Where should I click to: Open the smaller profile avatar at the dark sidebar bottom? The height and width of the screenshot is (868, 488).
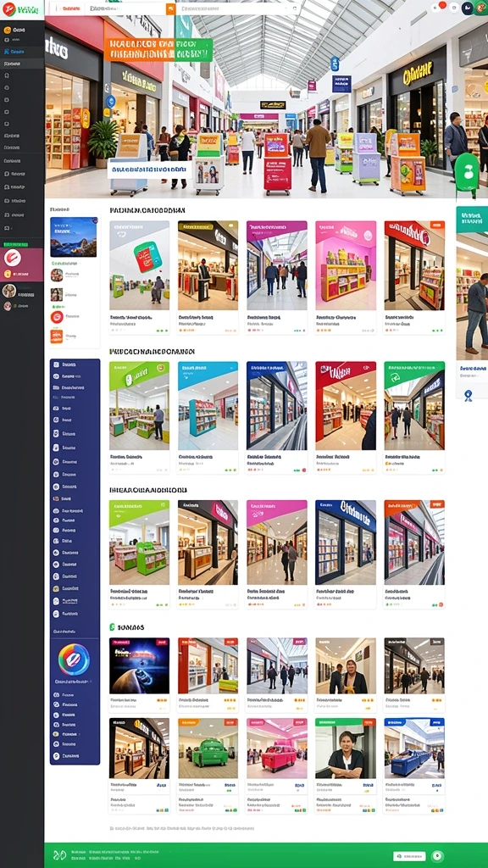[x=8, y=305]
